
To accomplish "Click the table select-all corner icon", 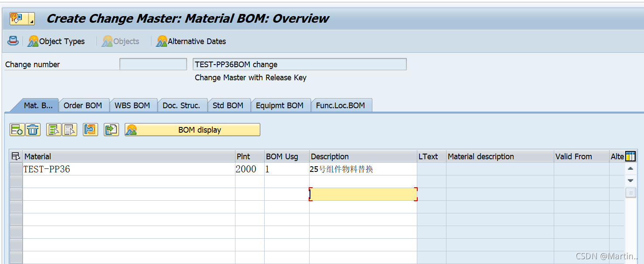I will pos(16,156).
